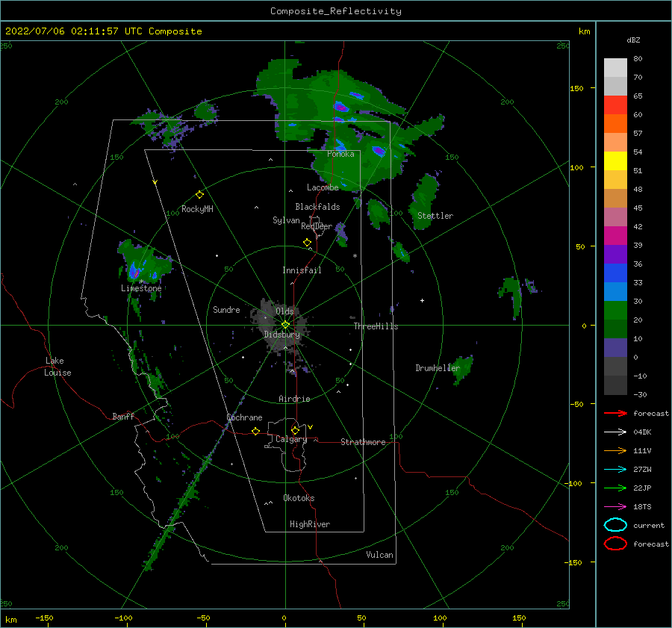Click the Drumheller label
The width and height of the screenshot is (672, 628).
coord(438,368)
